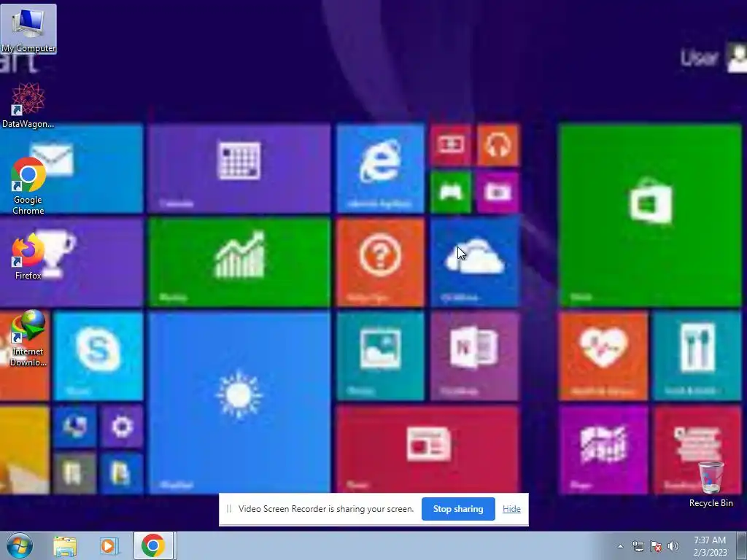
Task: Select the Internet Download Manager shortcut
Action: [x=28, y=338]
